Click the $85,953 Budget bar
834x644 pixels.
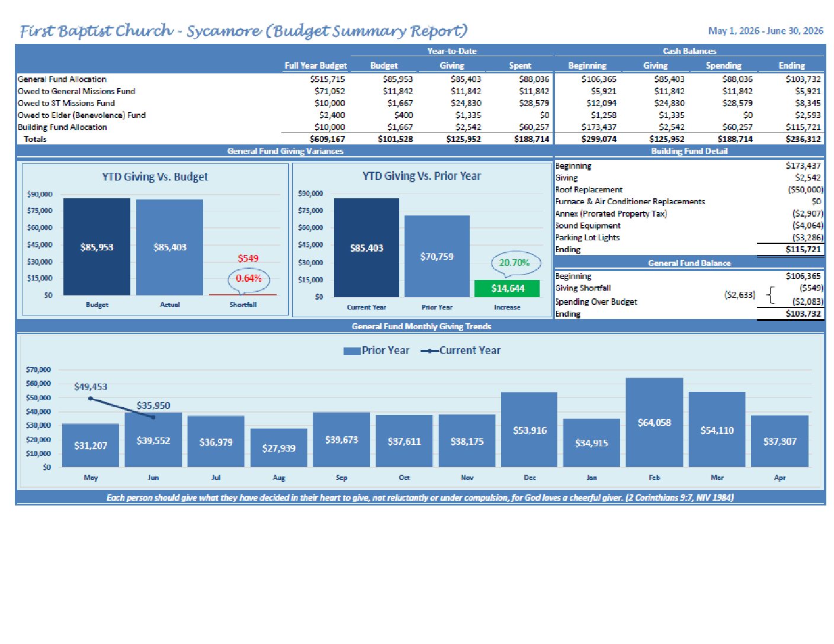tap(97, 247)
